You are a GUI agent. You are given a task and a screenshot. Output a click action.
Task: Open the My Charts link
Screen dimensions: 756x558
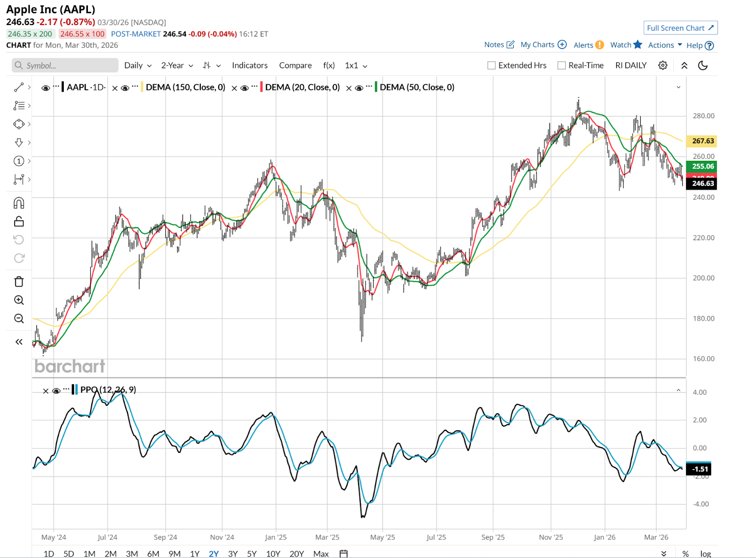point(543,44)
